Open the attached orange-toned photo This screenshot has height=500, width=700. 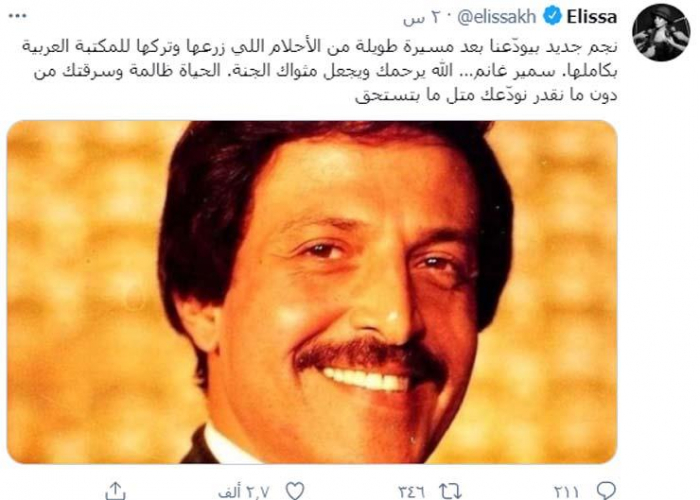[x=312, y=292]
